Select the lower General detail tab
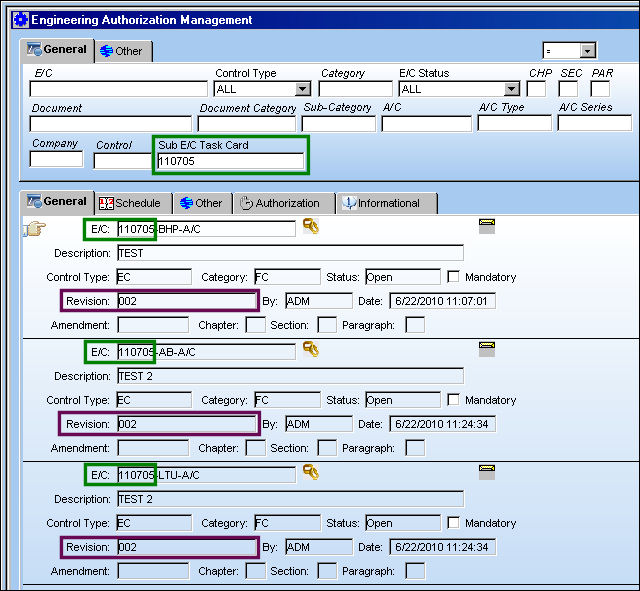Screen dimensions: 640x591 (x=57, y=202)
